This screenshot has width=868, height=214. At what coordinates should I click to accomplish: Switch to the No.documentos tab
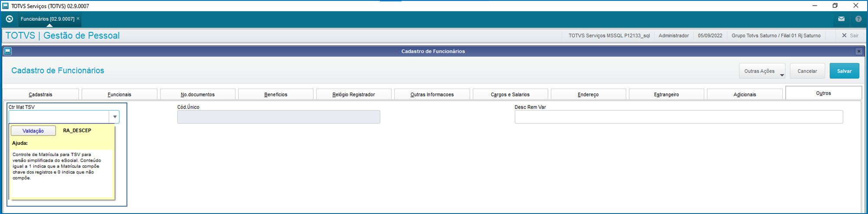click(198, 94)
